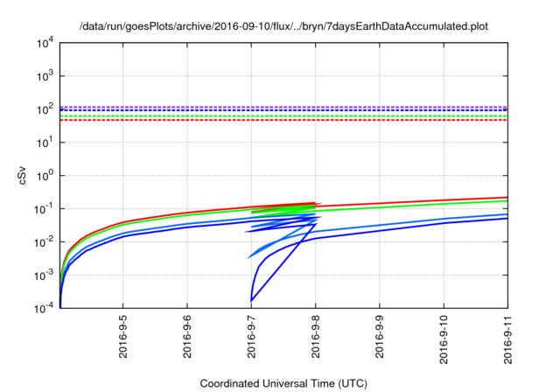The height and width of the screenshot is (392, 560).
Task: Click the 10^3 y-axis tick label
Action: click(45, 75)
